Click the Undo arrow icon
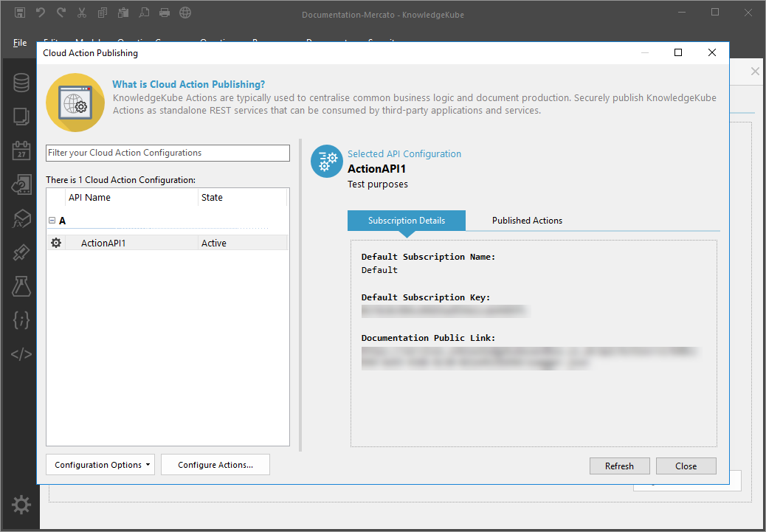 (x=41, y=13)
